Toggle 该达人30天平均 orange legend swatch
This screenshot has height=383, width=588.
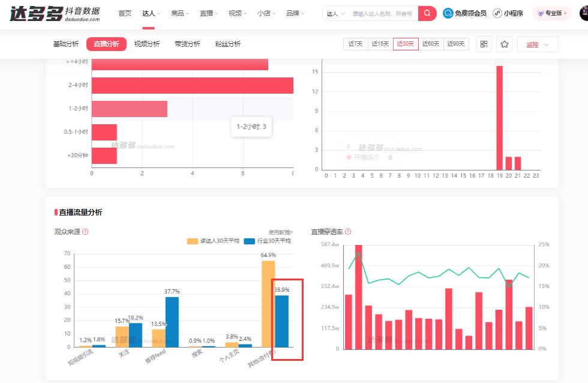coord(192,241)
